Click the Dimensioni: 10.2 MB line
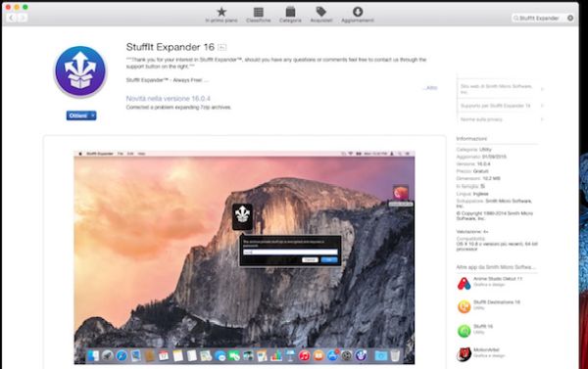 pos(478,179)
